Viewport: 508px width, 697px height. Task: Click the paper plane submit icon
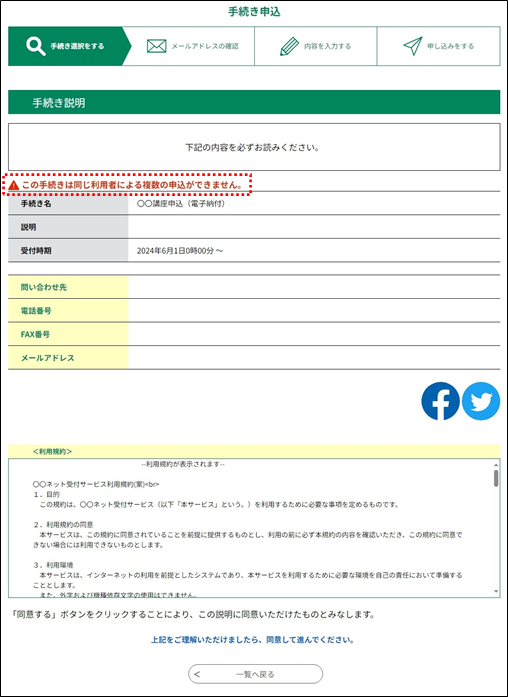pos(412,46)
